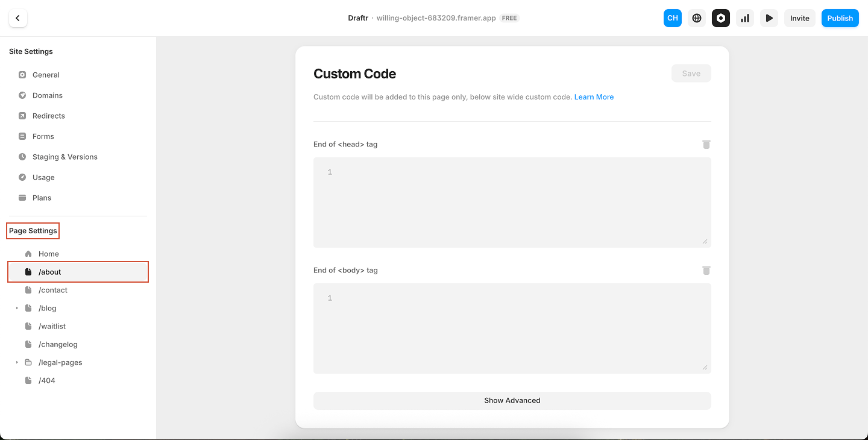Select the /blog page label

tap(48, 308)
